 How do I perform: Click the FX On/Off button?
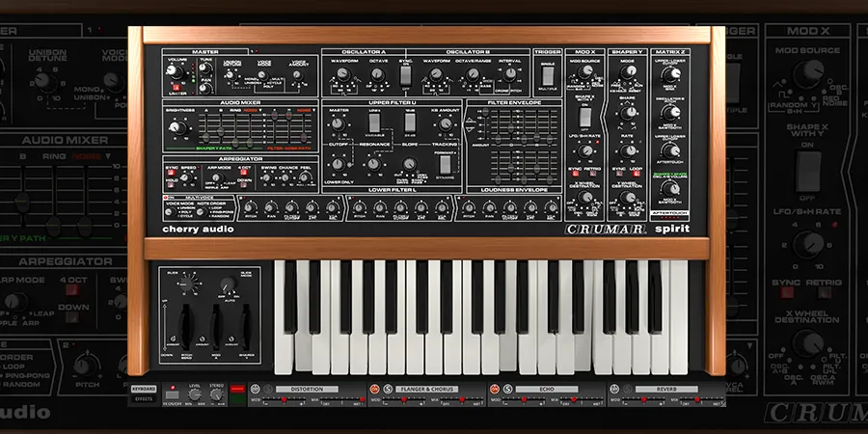pyautogui.click(x=173, y=394)
